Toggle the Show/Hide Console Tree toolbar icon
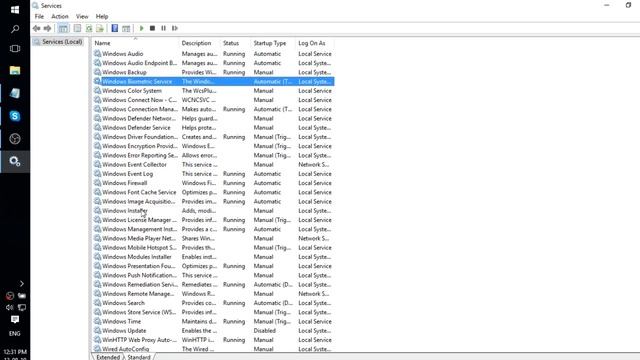640x360 pixels. click(x=63, y=28)
